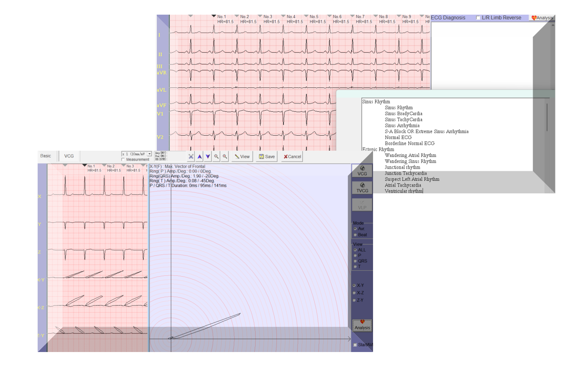Screen dimensions: 588x365
Task: Click the zoom out magnifier icon
Action: [x=216, y=157]
